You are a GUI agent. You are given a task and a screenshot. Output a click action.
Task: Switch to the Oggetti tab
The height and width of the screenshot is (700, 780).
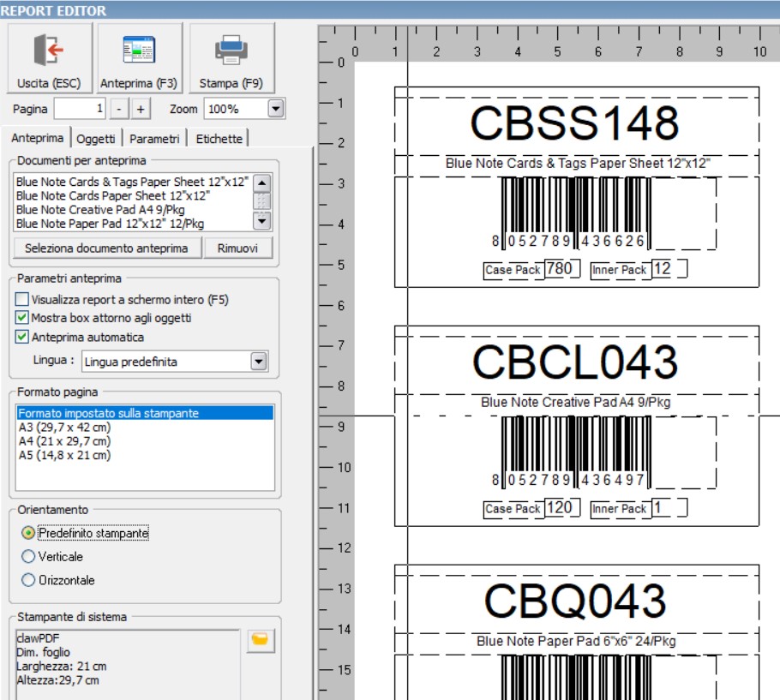(95, 139)
